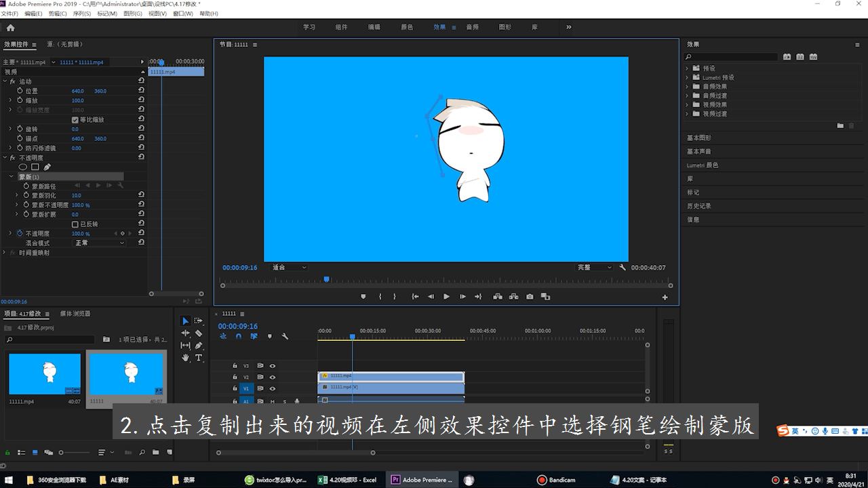Open timeline display settings wrench

(x=285, y=336)
